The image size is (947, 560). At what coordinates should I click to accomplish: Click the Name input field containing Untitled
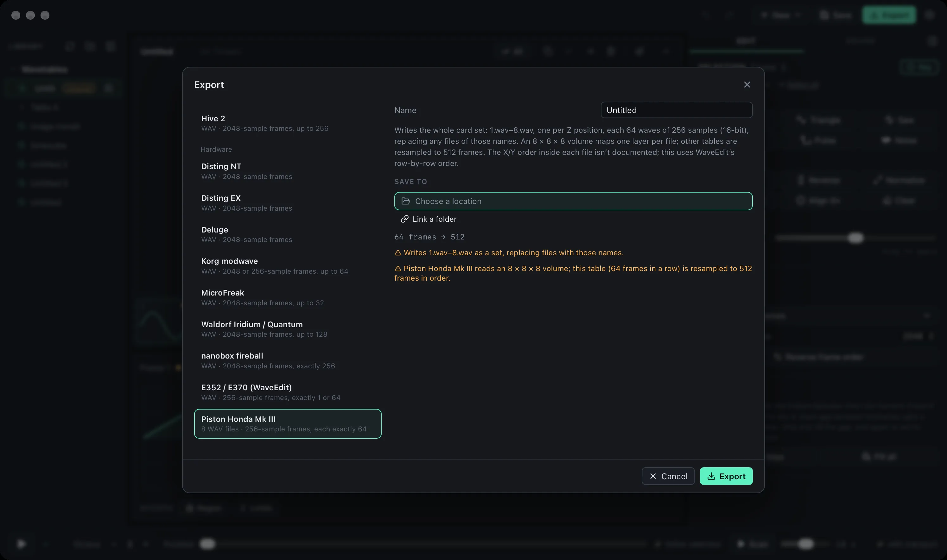[x=677, y=110]
